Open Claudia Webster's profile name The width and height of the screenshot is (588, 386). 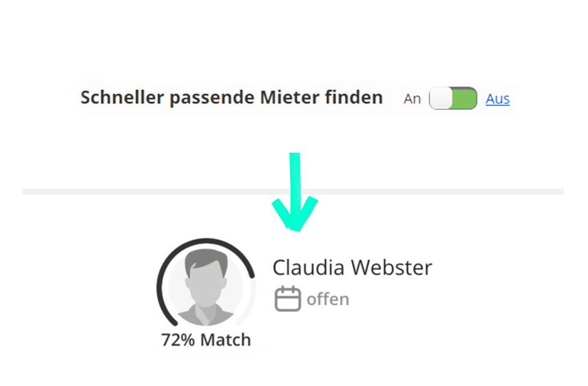click(352, 267)
